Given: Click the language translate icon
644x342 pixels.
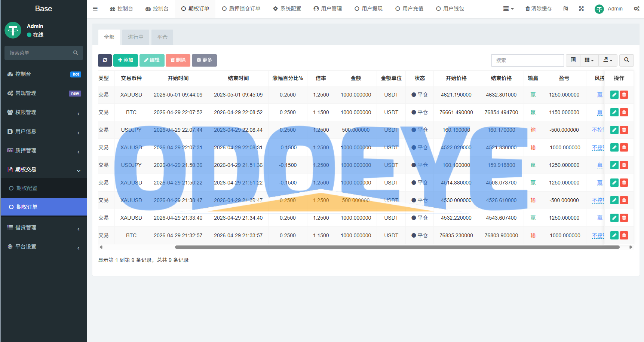Looking at the screenshot, I should pos(565,9).
